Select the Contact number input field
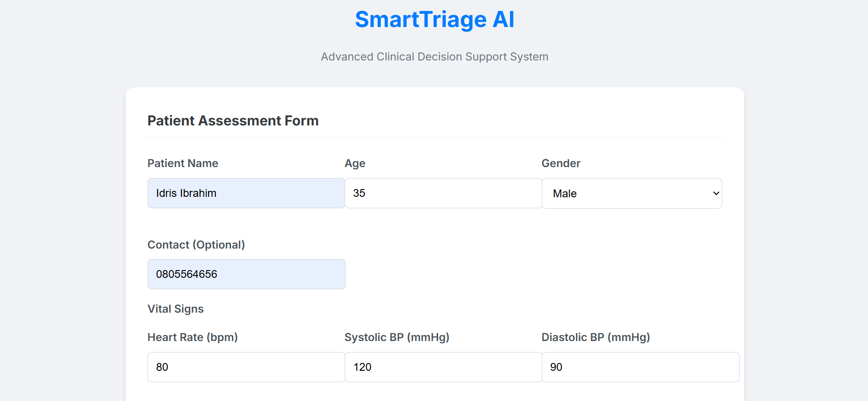 pos(246,274)
